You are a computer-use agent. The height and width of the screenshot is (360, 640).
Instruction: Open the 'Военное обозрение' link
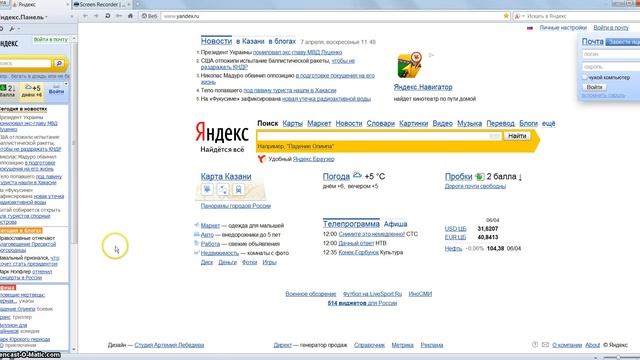pyautogui.click(x=311, y=294)
